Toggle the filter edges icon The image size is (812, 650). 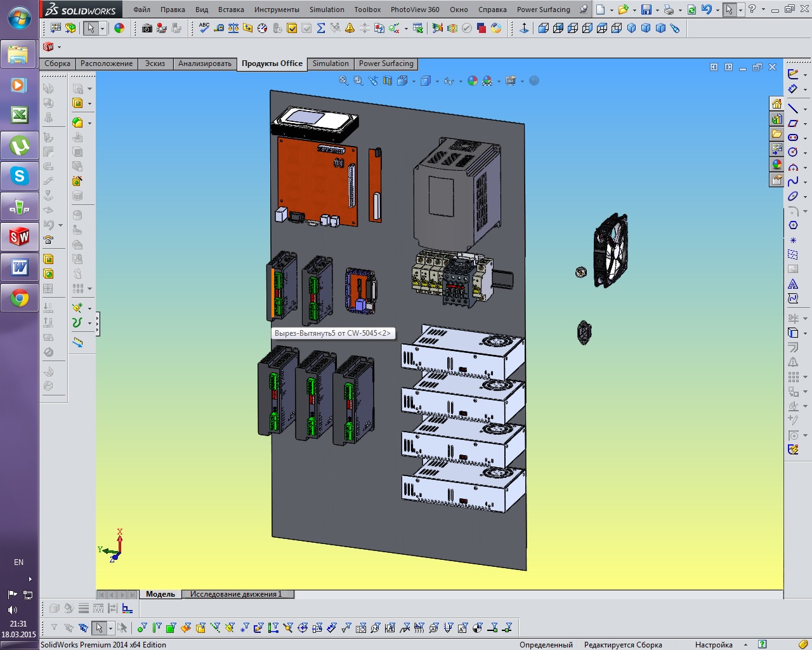click(156, 628)
